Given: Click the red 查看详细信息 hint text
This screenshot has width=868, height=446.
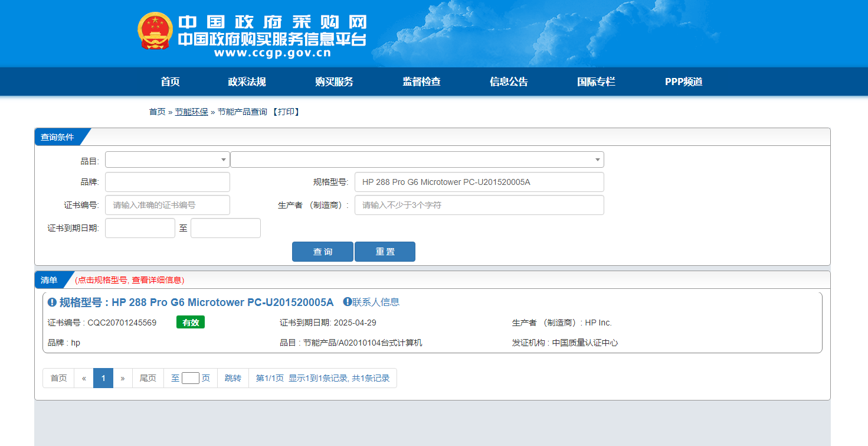Looking at the screenshot, I should pyautogui.click(x=158, y=280).
